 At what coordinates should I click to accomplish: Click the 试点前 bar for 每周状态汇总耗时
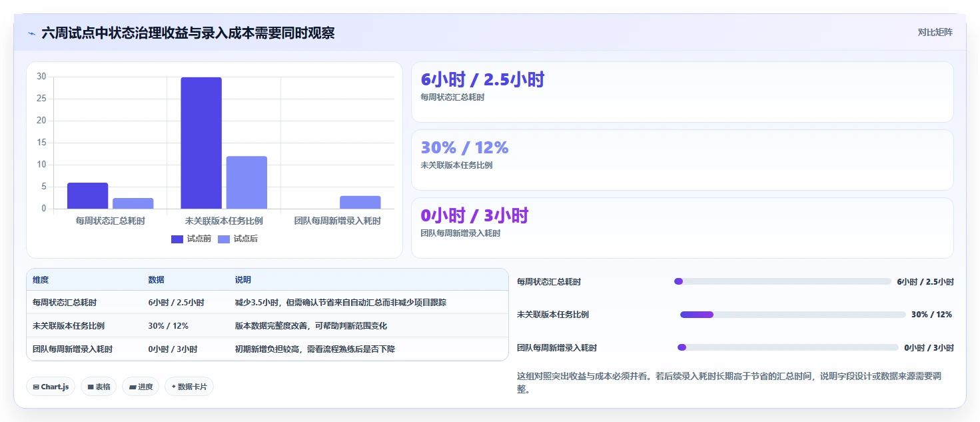click(87, 196)
